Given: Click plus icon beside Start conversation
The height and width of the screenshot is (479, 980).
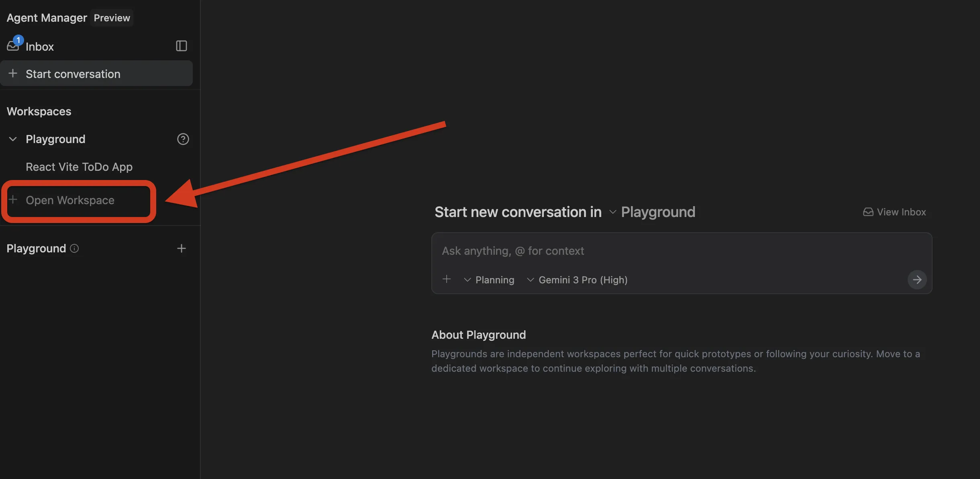Looking at the screenshot, I should point(13,74).
